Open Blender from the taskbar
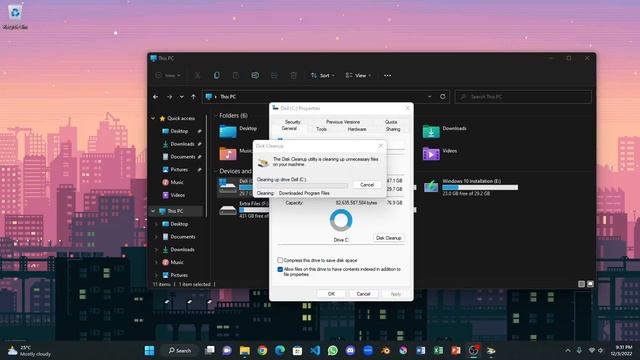Screen dimensions: 640x360 click(x=385, y=351)
